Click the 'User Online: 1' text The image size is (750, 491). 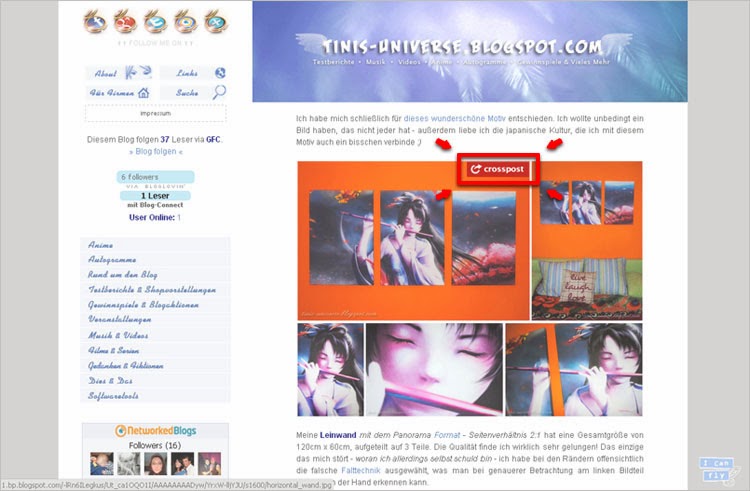tap(155, 218)
